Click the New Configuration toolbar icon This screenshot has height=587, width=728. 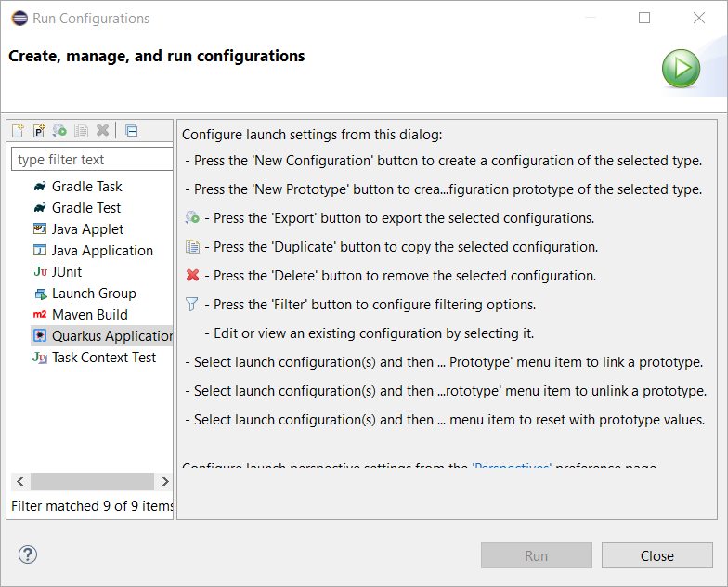[19, 131]
